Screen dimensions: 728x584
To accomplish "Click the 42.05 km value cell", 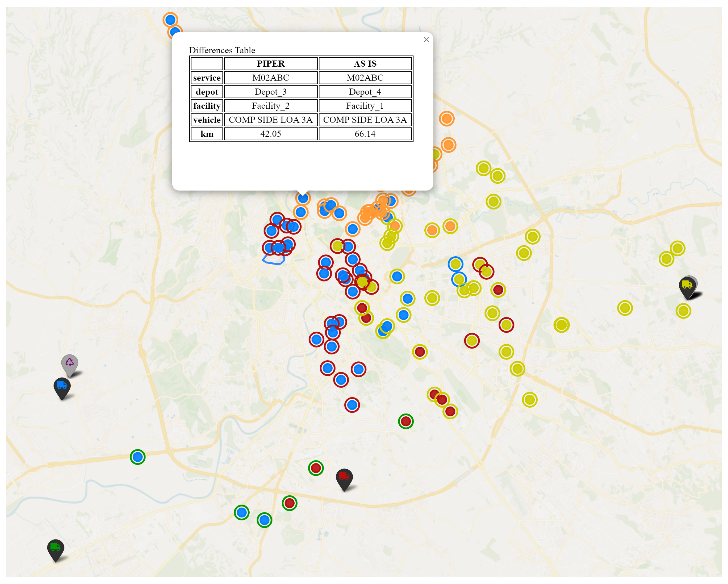I will click(270, 134).
